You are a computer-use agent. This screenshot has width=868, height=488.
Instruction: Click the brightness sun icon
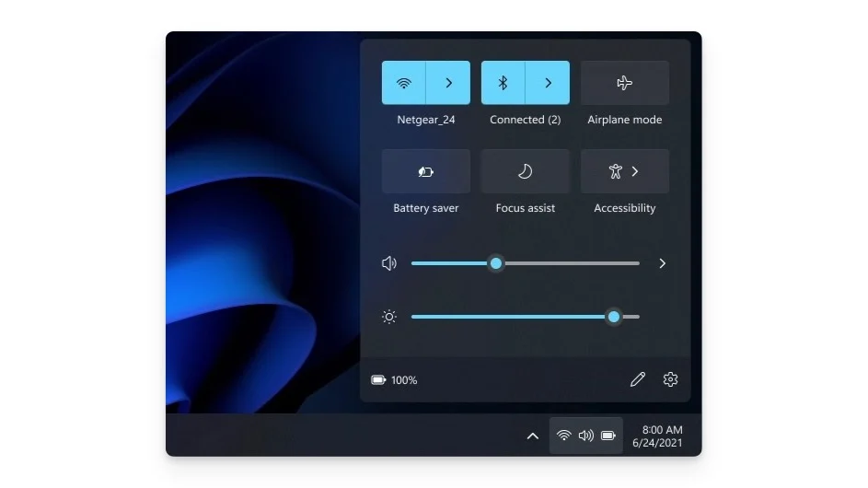click(389, 317)
